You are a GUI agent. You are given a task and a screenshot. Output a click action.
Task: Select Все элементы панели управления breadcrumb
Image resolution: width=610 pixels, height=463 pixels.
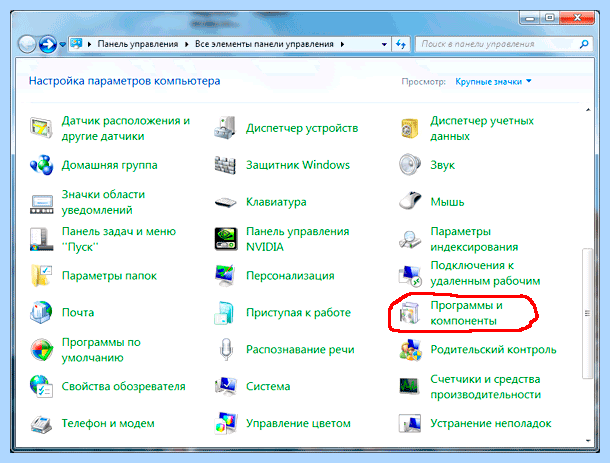264,44
